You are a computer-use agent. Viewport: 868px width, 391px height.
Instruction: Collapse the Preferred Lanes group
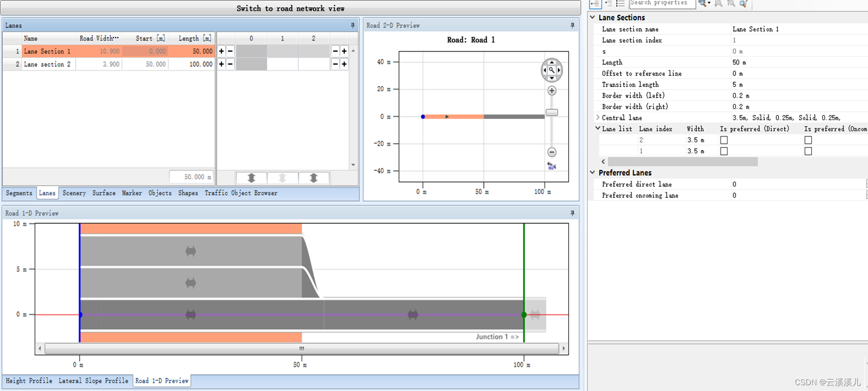(593, 172)
